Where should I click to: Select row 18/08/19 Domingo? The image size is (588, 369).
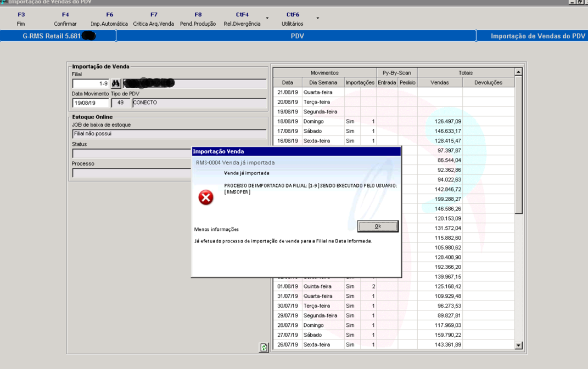point(394,121)
